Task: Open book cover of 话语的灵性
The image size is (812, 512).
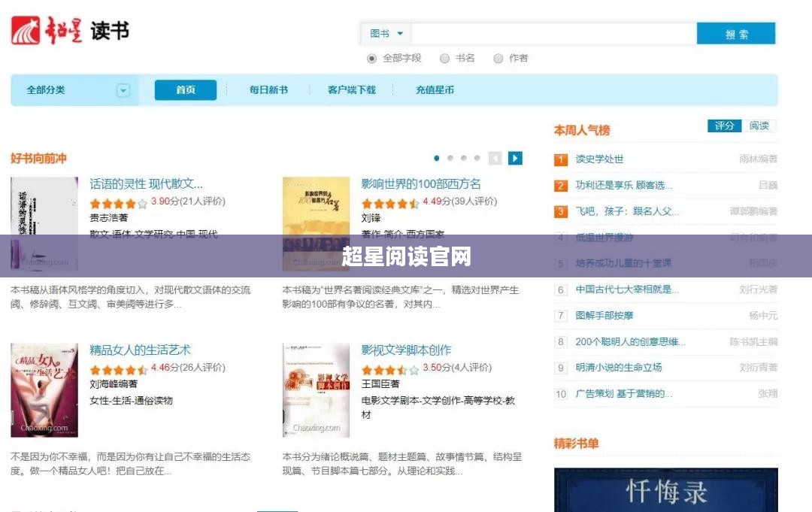Action: (44, 223)
